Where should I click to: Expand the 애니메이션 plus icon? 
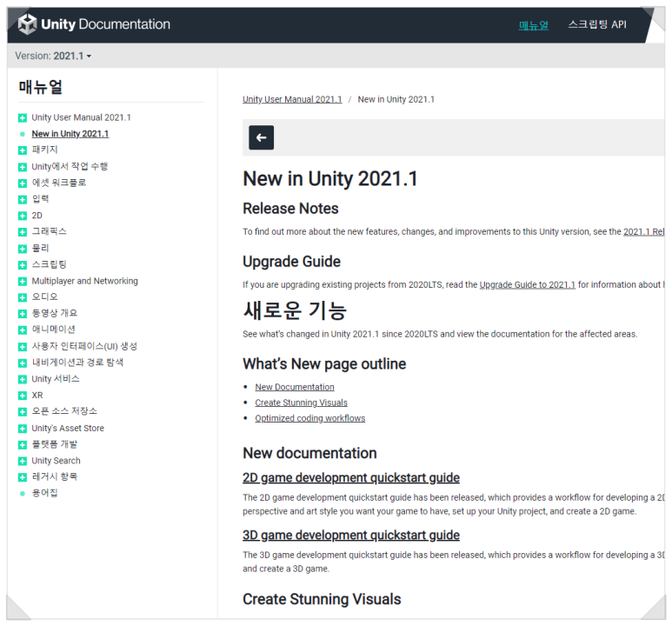[23, 330]
